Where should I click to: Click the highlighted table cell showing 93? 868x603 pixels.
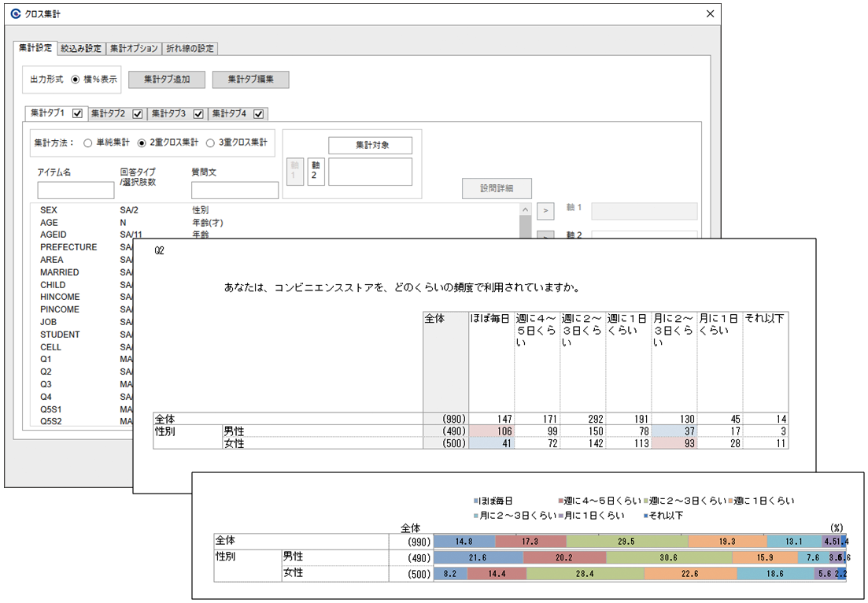tap(674, 443)
